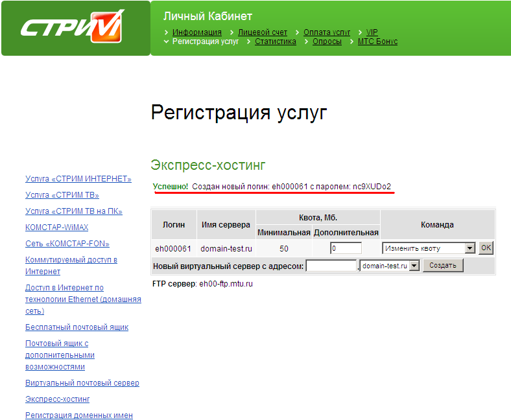Click the Команда column header
The width and height of the screenshot is (511, 420).
(437, 225)
